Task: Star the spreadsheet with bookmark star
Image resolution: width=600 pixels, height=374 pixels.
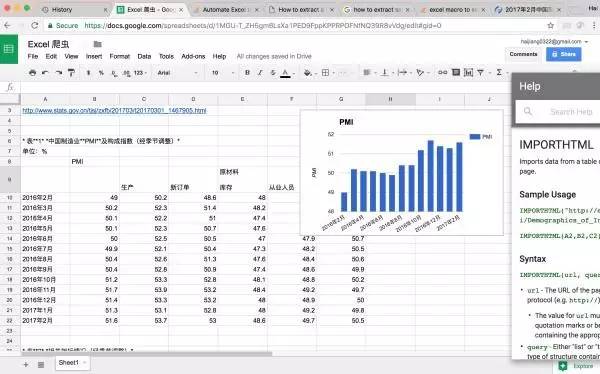Action: point(550,26)
